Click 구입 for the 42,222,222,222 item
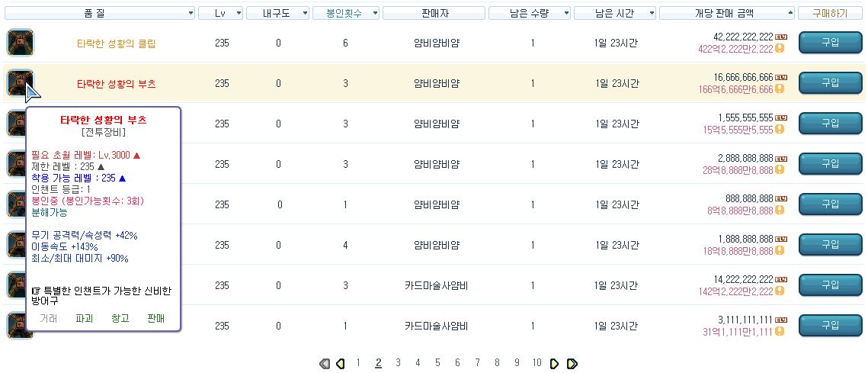The height and width of the screenshot is (373, 868). pos(830,43)
